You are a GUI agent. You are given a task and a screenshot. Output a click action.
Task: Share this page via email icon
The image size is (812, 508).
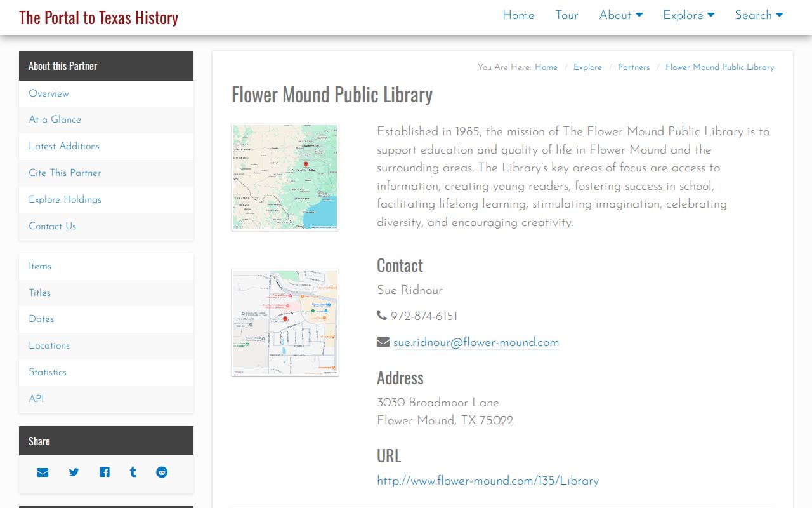[43, 472]
